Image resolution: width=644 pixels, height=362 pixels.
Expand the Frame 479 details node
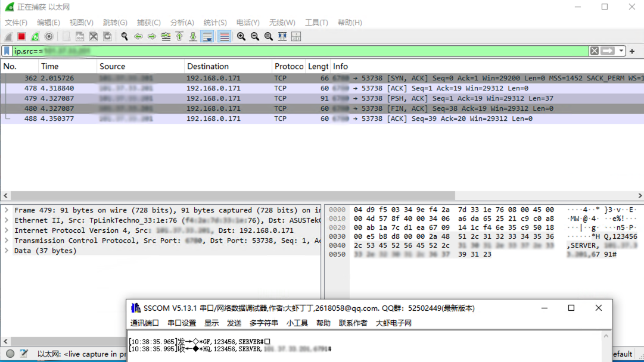point(7,210)
